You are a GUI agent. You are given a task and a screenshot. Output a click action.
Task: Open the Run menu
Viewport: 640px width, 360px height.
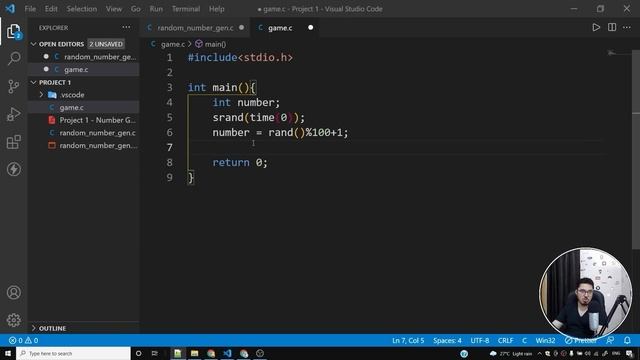156,9
